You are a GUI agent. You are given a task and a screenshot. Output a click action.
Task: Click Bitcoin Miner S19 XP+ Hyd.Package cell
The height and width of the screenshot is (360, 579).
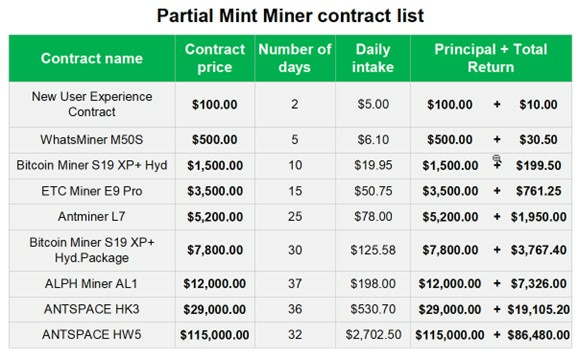click(x=92, y=250)
